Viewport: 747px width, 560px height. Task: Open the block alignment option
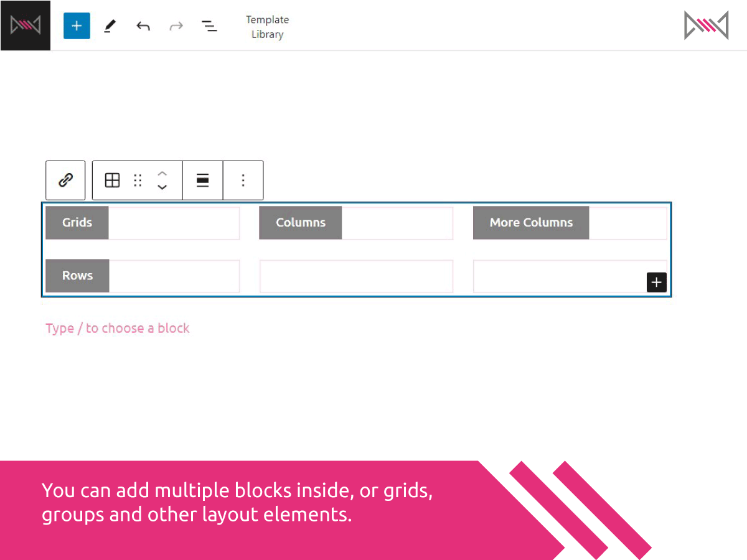point(202,180)
